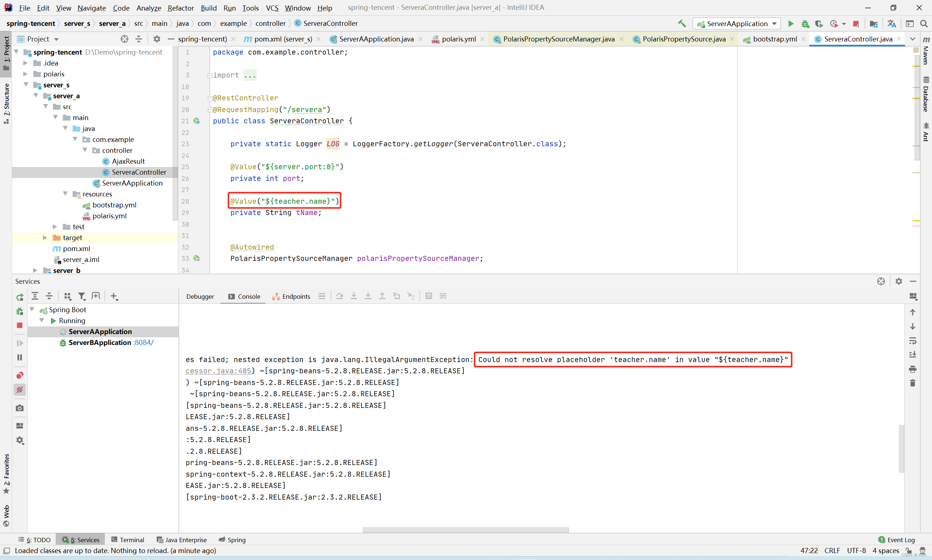Open Project panel settings gear
Screen dimensions: 932x560
click(x=157, y=39)
